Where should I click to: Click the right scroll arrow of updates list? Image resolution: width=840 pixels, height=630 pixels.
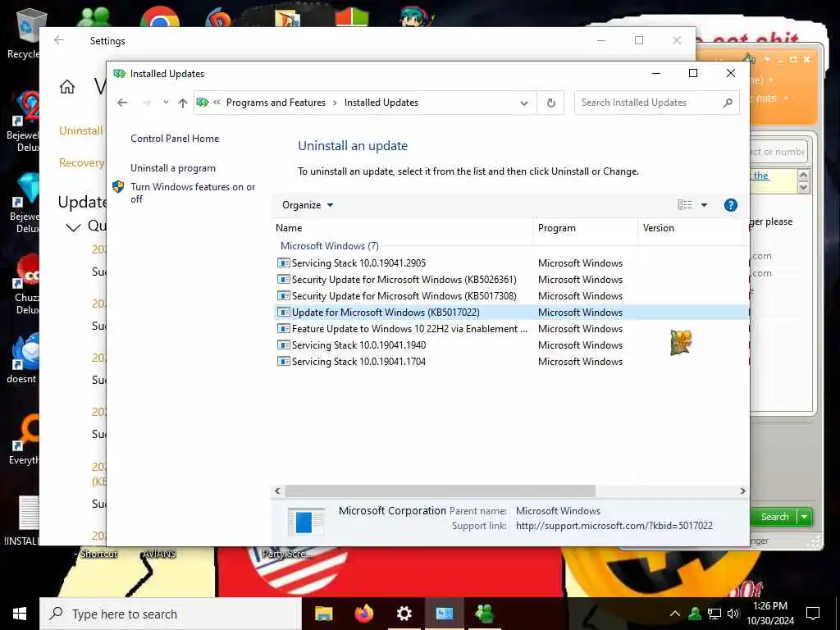pyautogui.click(x=742, y=491)
